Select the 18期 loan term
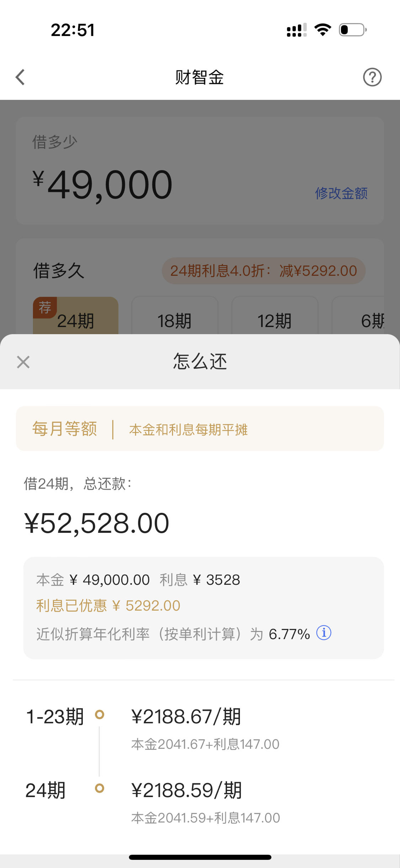Image resolution: width=400 pixels, height=868 pixels. point(175,316)
